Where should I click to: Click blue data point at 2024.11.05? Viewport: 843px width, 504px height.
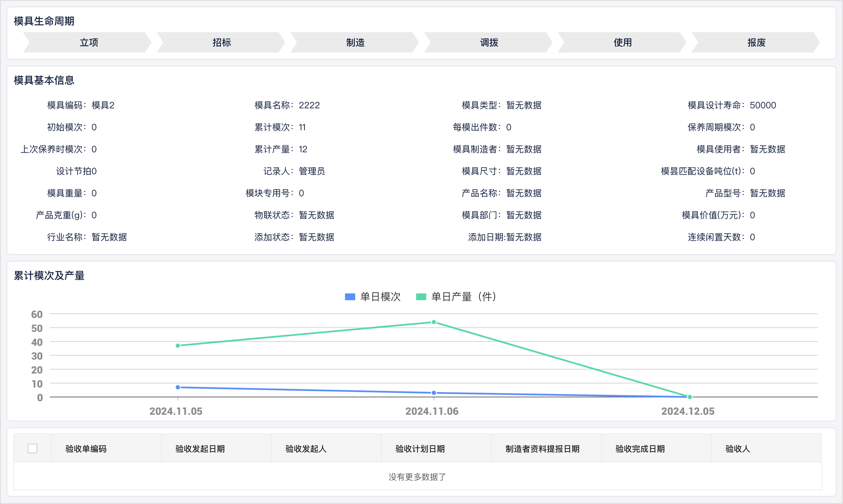click(x=178, y=387)
